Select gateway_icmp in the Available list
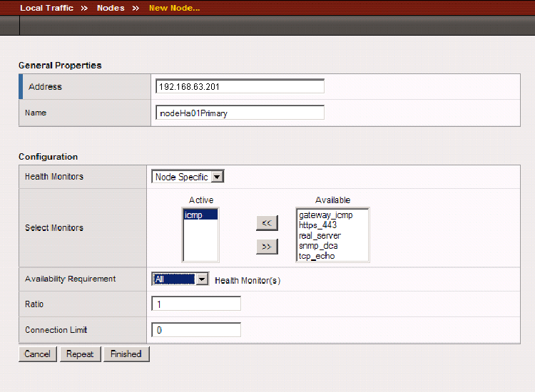The width and height of the screenshot is (535, 392). point(325,215)
